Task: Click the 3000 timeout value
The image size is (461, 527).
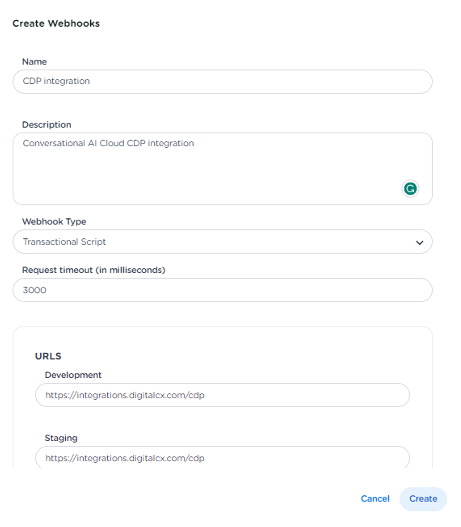Action: 35,290
